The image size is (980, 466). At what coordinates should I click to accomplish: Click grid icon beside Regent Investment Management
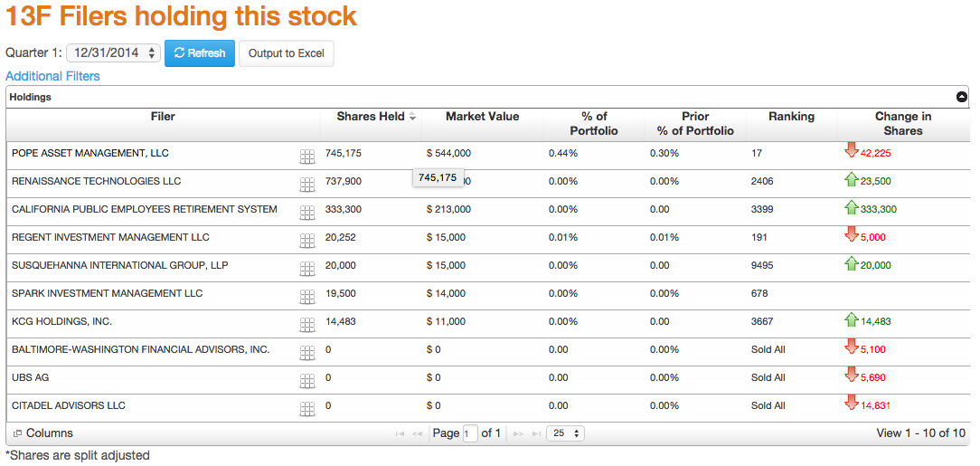pos(306,241)
